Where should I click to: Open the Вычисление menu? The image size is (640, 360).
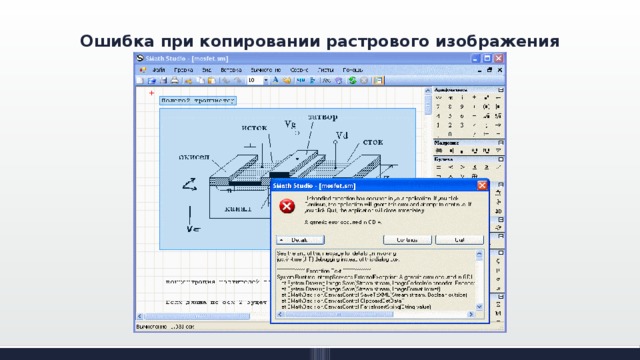(x=266, y=70)
